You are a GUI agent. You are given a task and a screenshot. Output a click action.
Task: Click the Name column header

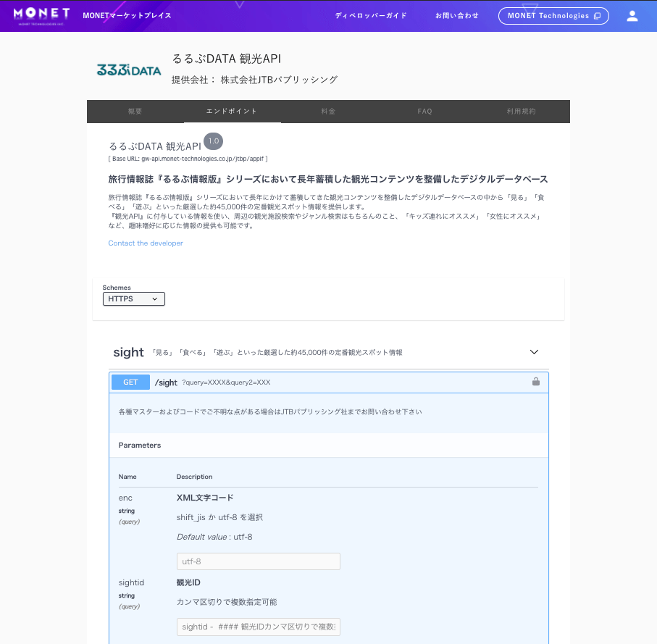point(127,477)
